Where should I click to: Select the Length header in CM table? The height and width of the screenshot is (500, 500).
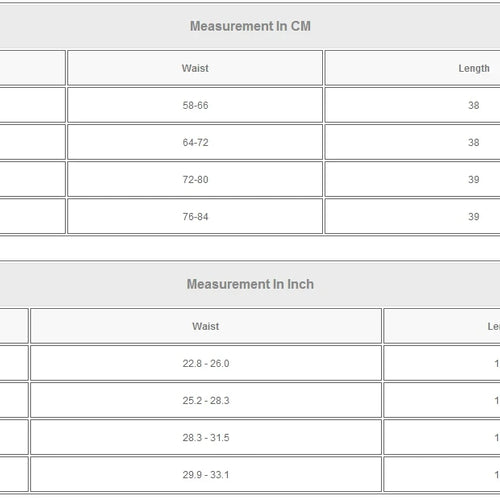(413, 68)
